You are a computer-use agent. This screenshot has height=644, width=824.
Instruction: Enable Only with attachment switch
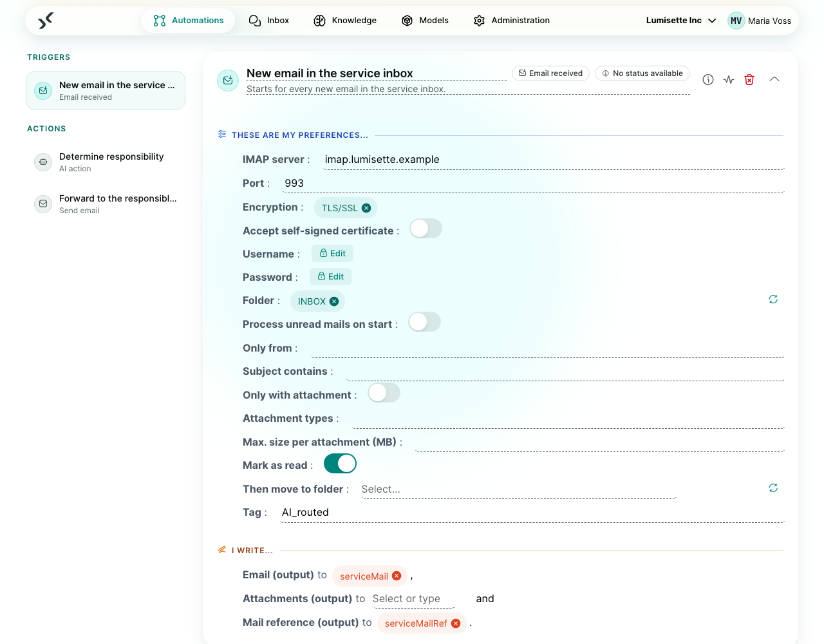pyautogui.click(x=384, y=393)
